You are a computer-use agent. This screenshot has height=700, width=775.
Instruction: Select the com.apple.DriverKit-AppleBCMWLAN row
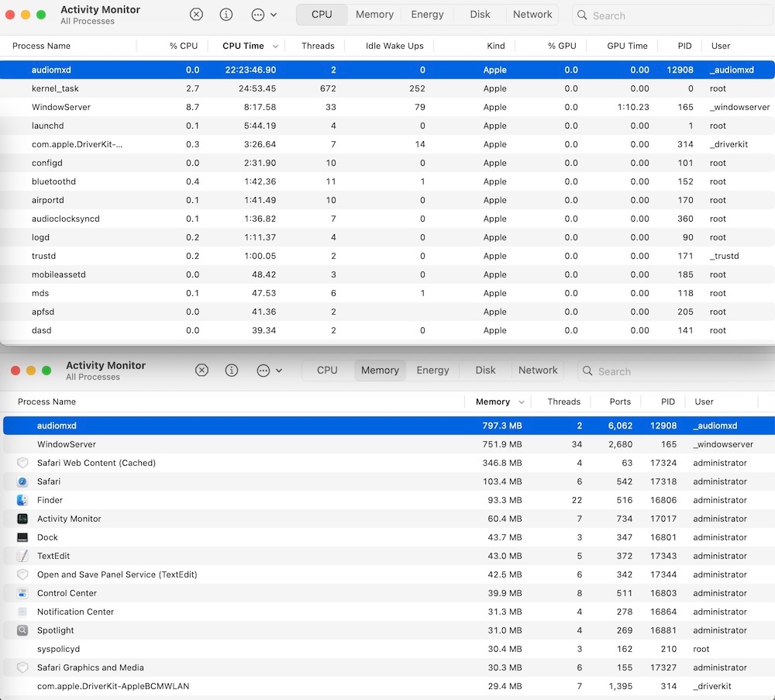point(389,686)
